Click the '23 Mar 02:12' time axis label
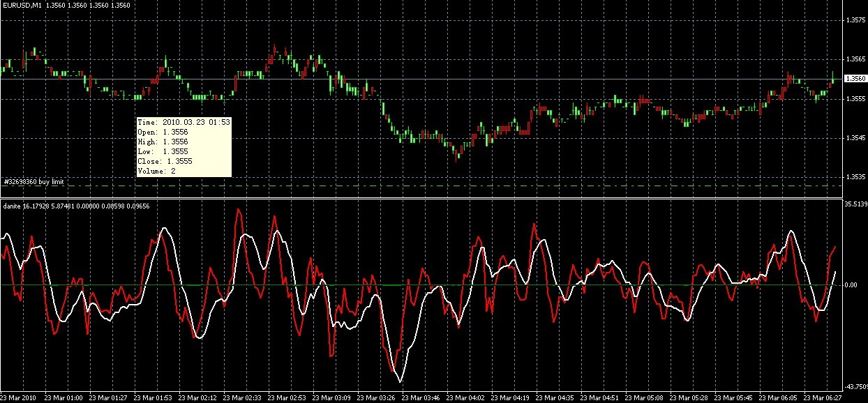 (x=198, y=398)
